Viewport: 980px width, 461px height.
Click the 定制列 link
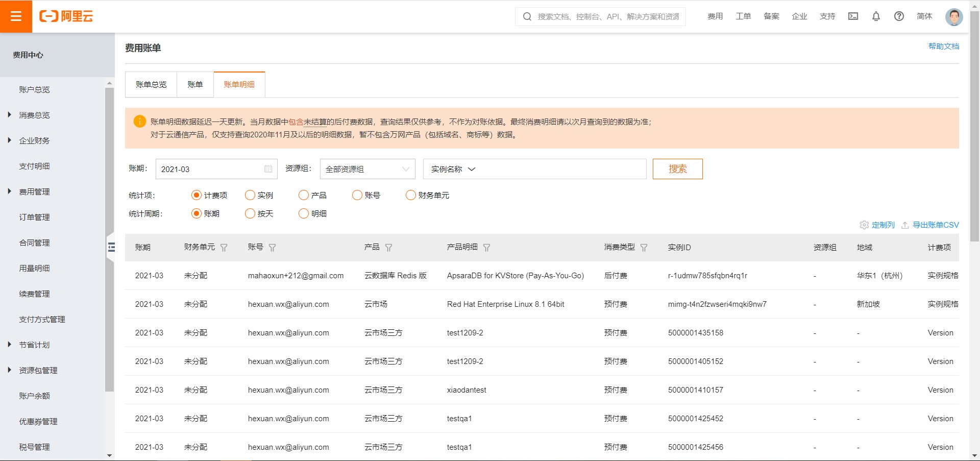(x=883, y=225)
